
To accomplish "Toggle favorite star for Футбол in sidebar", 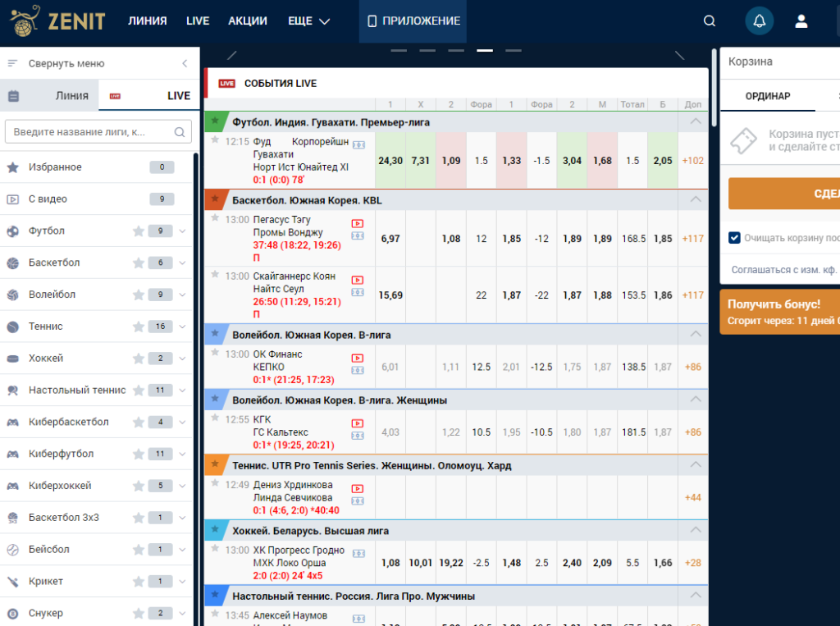I will click(138, 231).
